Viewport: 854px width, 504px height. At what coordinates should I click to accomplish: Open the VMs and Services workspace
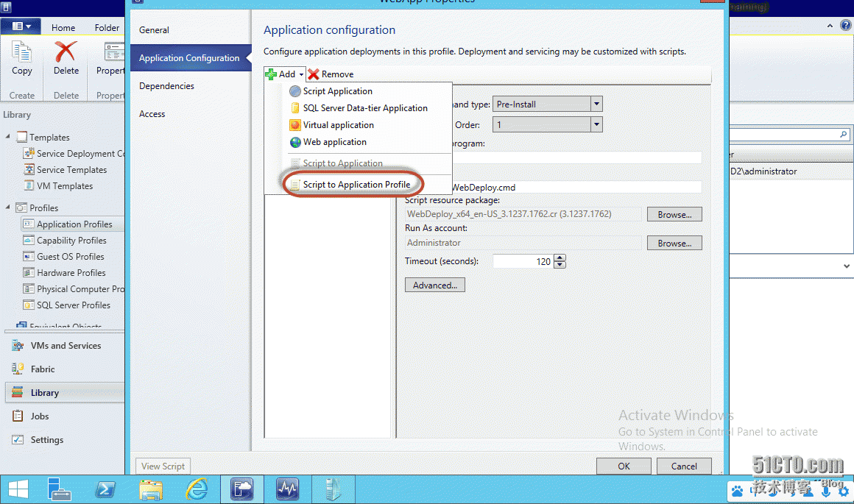point(65,346)
